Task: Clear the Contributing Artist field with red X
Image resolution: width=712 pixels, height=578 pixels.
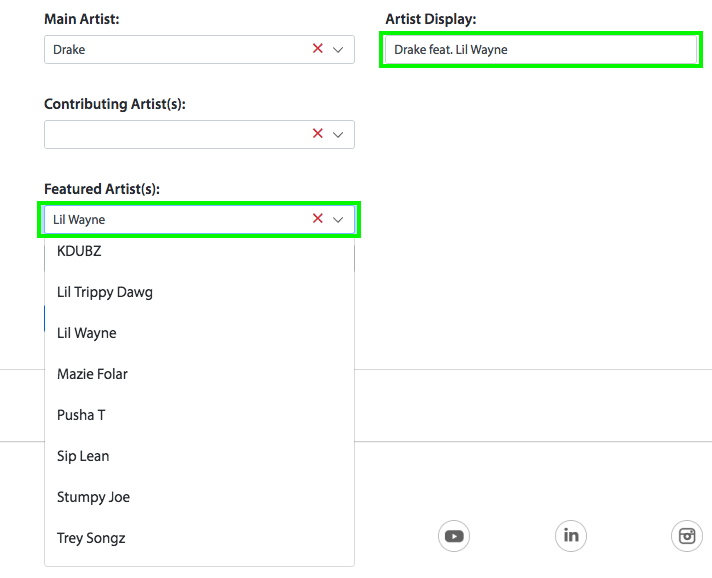Action: click(318, 133)
